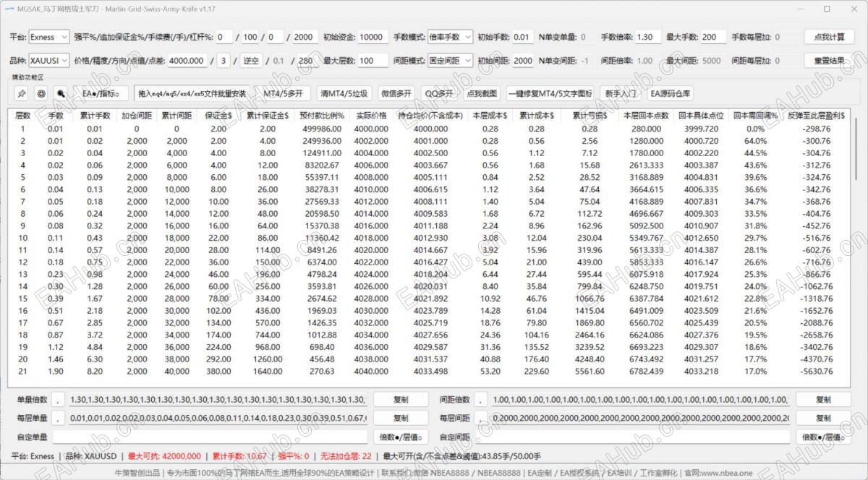Click the 精度 3 input field

tap(224, 61)
